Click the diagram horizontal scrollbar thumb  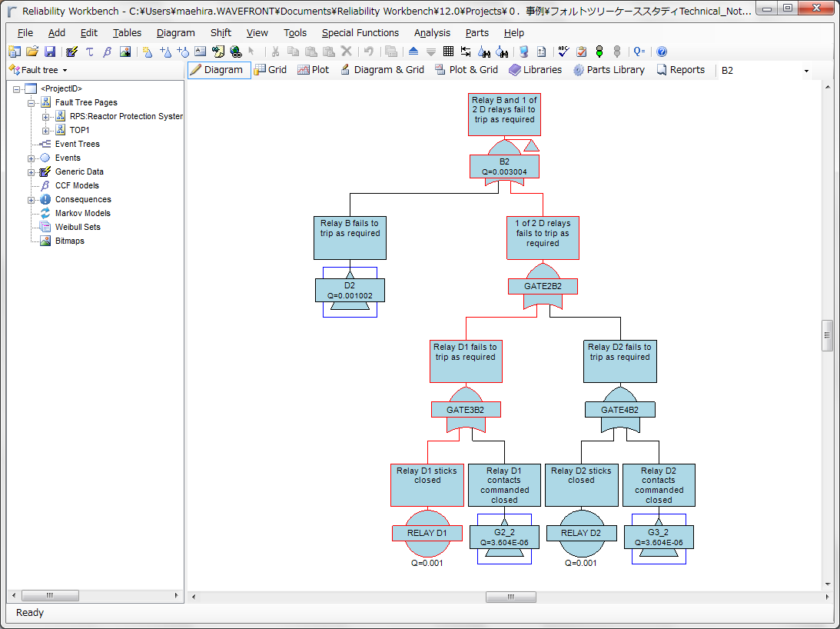pos(510,597)
